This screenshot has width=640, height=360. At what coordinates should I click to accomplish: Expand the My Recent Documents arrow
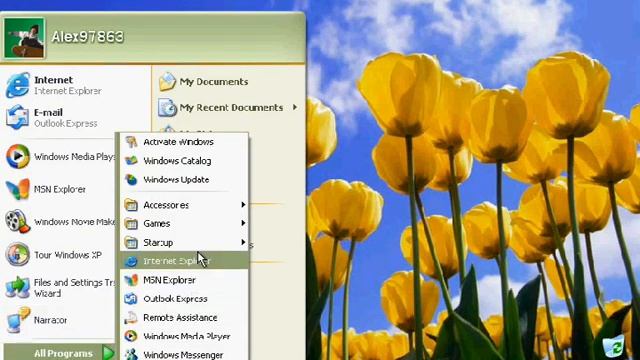click(x=295, y=107)
